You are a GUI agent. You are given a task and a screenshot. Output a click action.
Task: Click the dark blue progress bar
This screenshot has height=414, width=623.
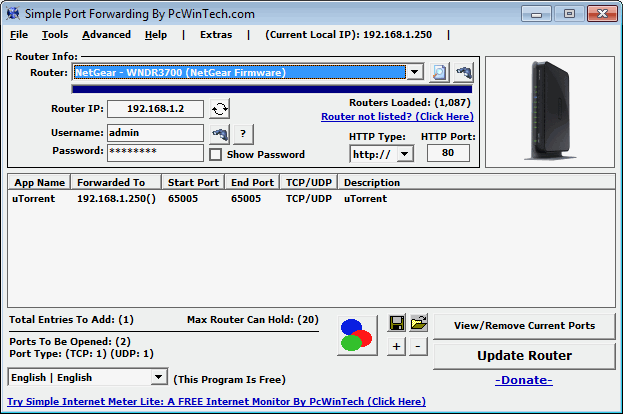[272, 89]
